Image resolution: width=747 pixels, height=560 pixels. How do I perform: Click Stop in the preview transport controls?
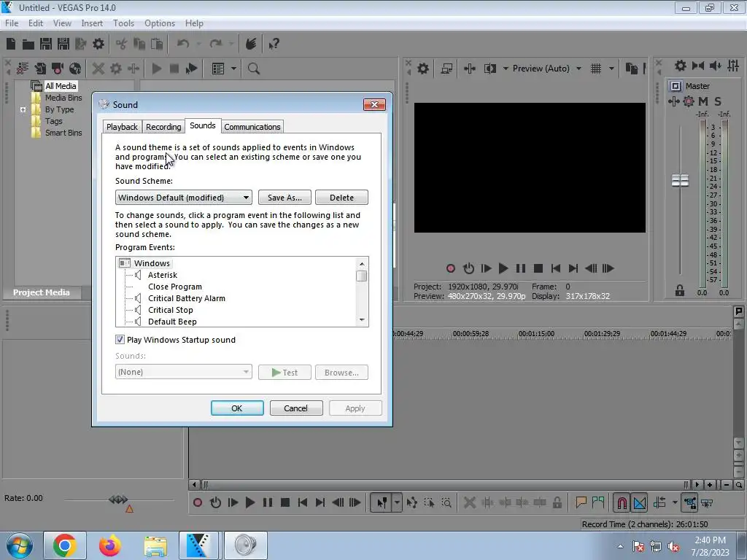[x=538, y=268]
